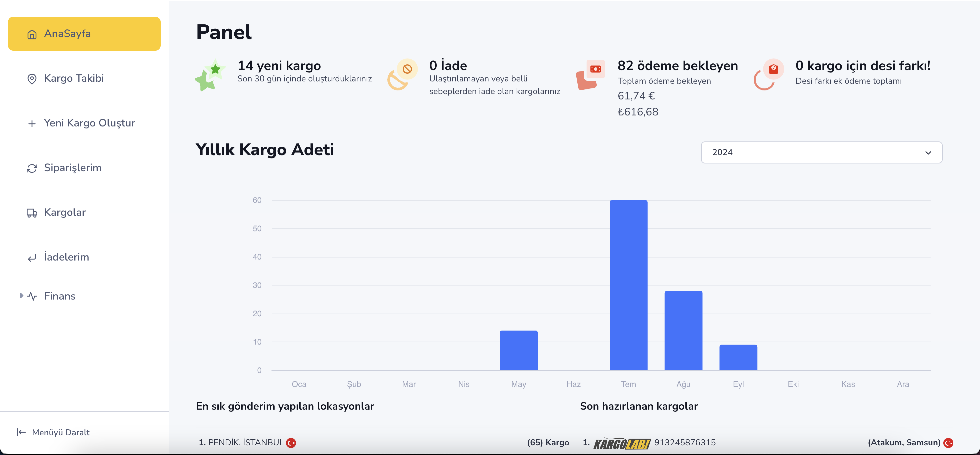The height and width of the screenshot is (455, 980).
Task: Open the 2024 year dropdown
Action: (x=821, y=152)
